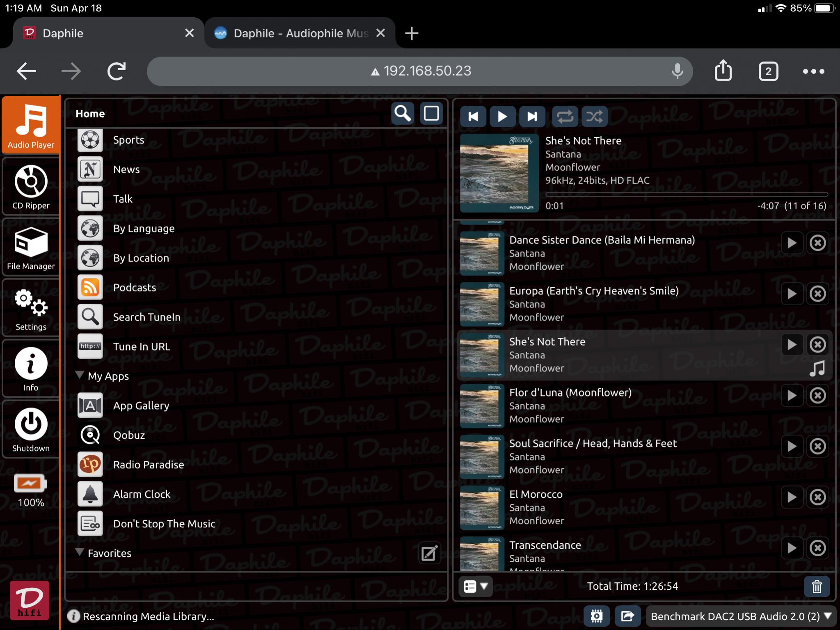The image size is (840, 630).
Task: Select the first Daphile browser tab
Action: click(x=109, y=33)
